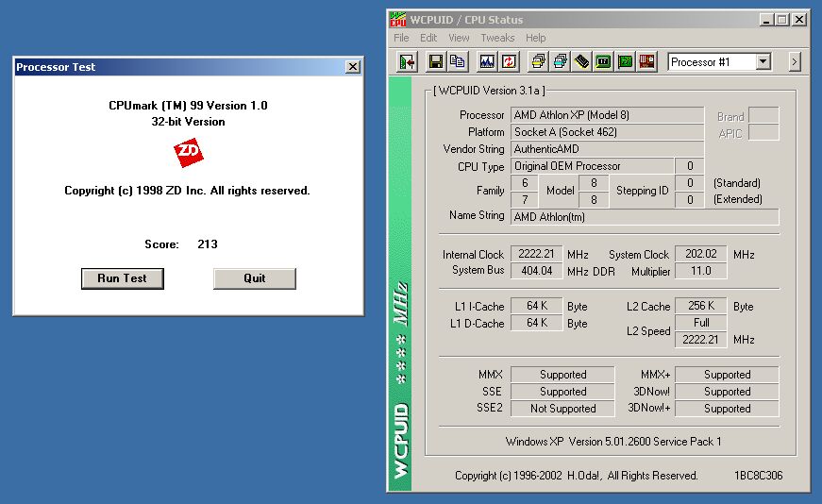Close the Processor Test dialog
822x504 pixels.
click(x=352, y=67)
